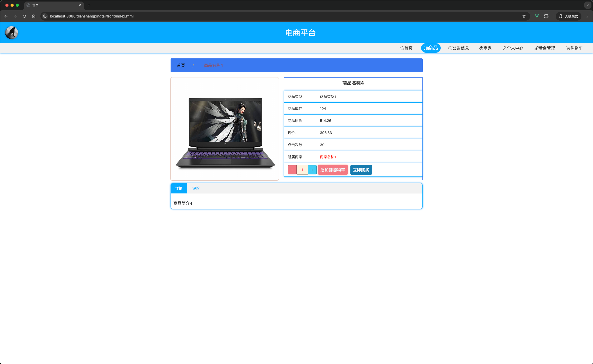The image size is (593, 364).
Task: Click 添加到购物车 button
Action: tap(333, 170)
